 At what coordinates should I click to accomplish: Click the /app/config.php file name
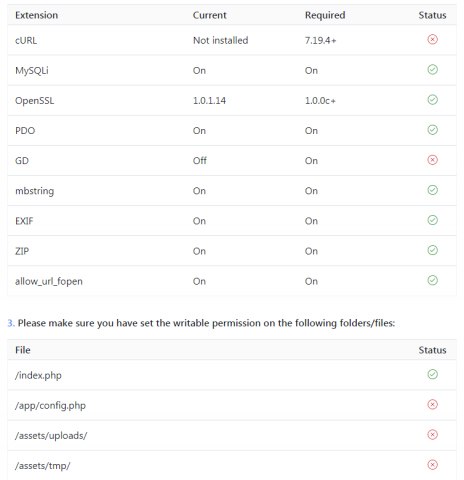50,406
